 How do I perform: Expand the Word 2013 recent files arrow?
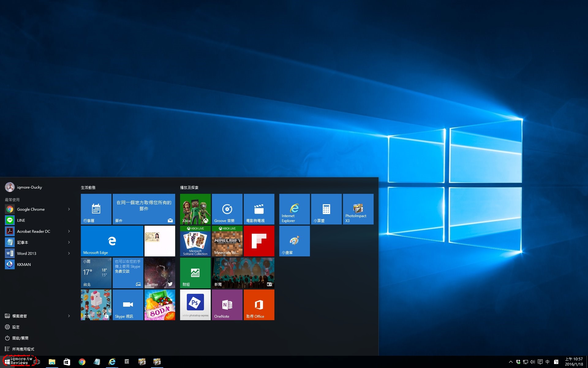[x=69, y=253]
